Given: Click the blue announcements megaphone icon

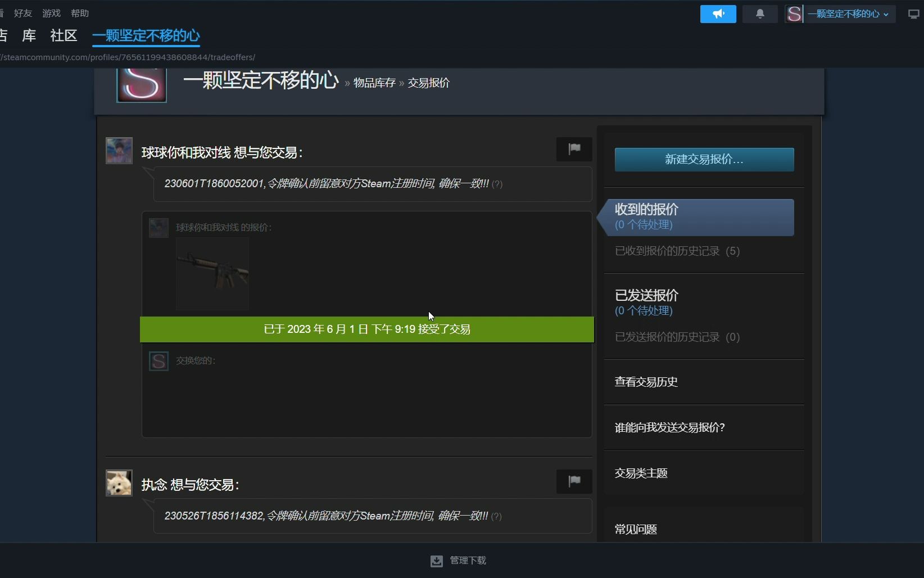Looking at the screenshot, I should pyautogui.click(x=718, y=13).
